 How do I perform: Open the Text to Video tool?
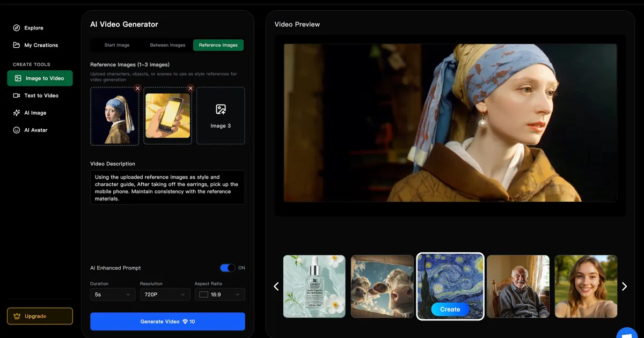click(41, 95)
